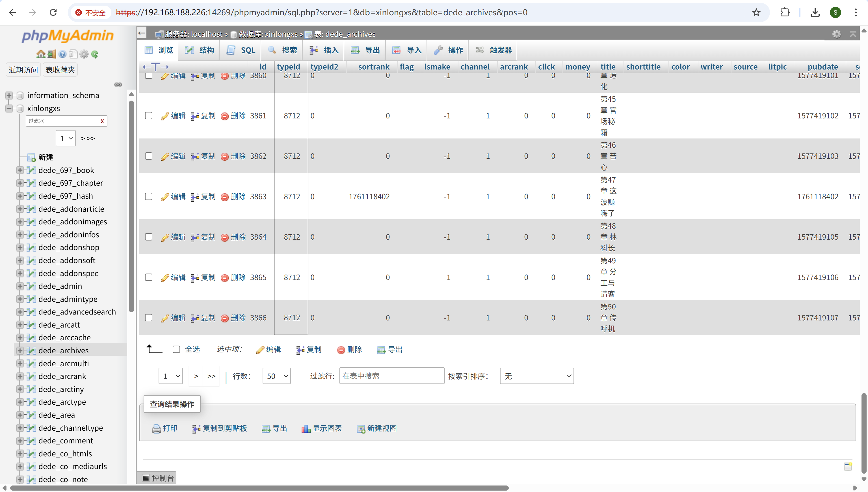Toggle the 全选 select-all checkbox
This screenshot has height=492, width=868.
coord(176,349)
